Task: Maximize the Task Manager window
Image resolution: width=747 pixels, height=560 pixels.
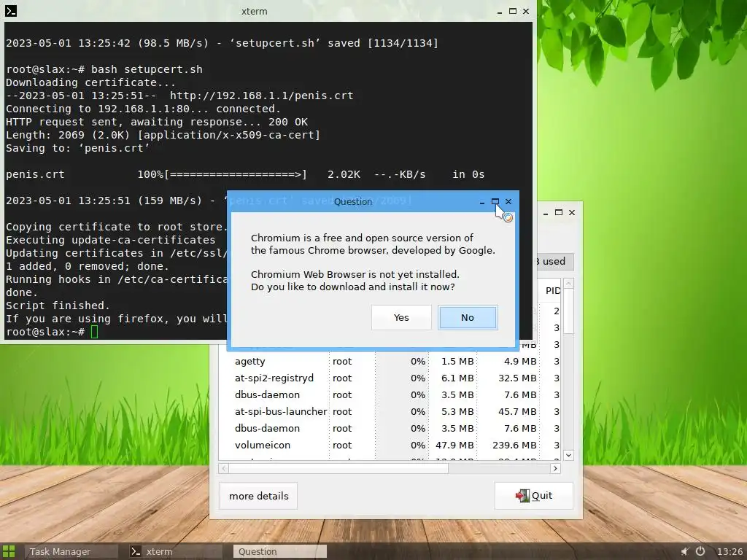Action: 559,212
